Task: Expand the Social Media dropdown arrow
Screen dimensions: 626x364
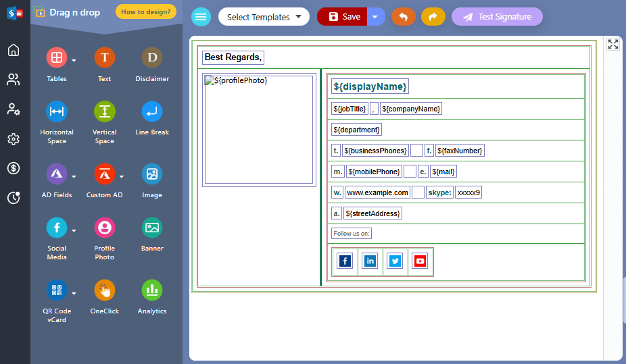Action: (74, 230)
